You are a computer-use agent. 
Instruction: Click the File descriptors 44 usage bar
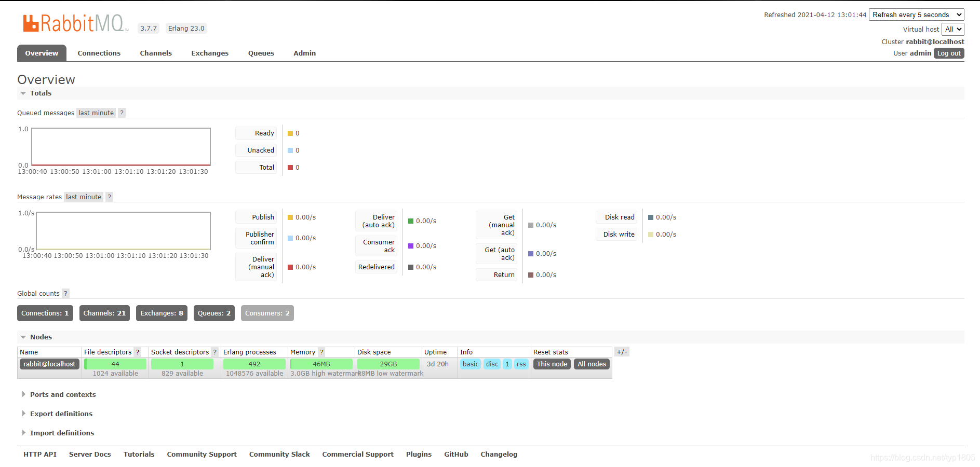(115, 364)
